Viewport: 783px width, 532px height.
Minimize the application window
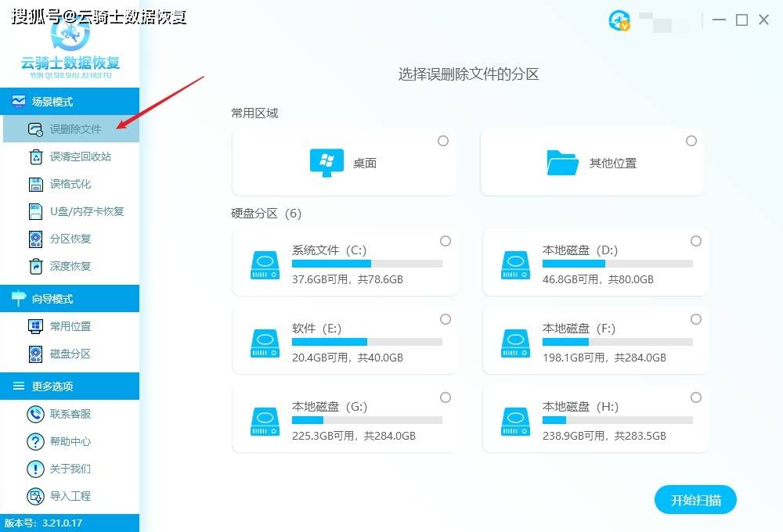pos(719,20)
